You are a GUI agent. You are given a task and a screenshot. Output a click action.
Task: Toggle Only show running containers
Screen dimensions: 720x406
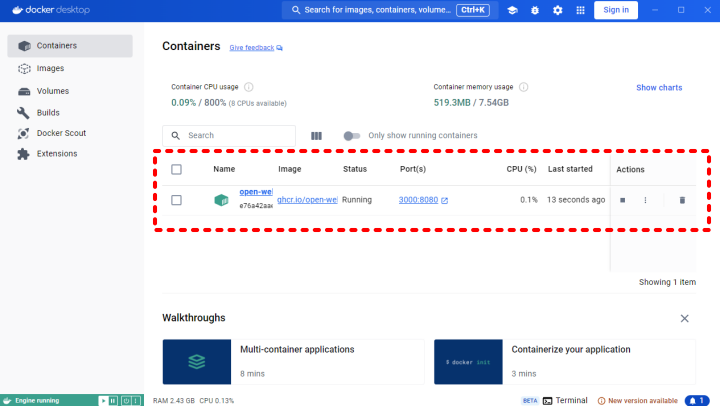(x=351, y=136)
